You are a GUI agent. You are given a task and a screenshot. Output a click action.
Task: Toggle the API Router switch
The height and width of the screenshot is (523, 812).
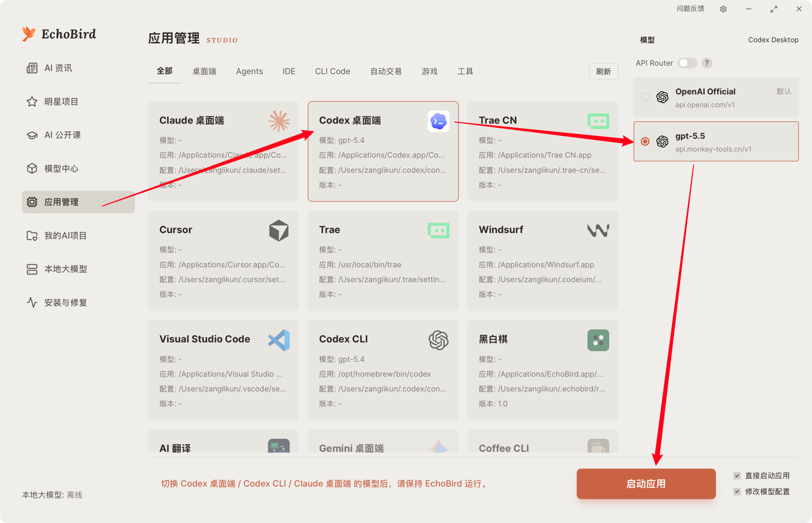687,63
